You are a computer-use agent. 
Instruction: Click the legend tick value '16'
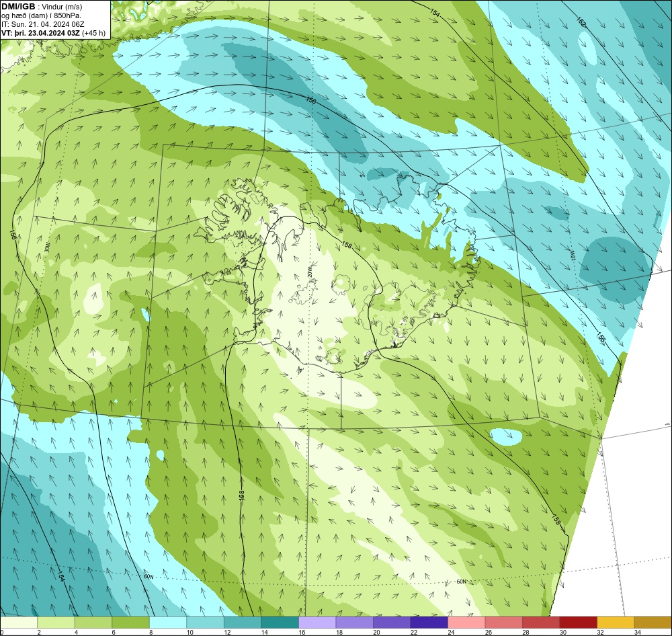(302, 632)
